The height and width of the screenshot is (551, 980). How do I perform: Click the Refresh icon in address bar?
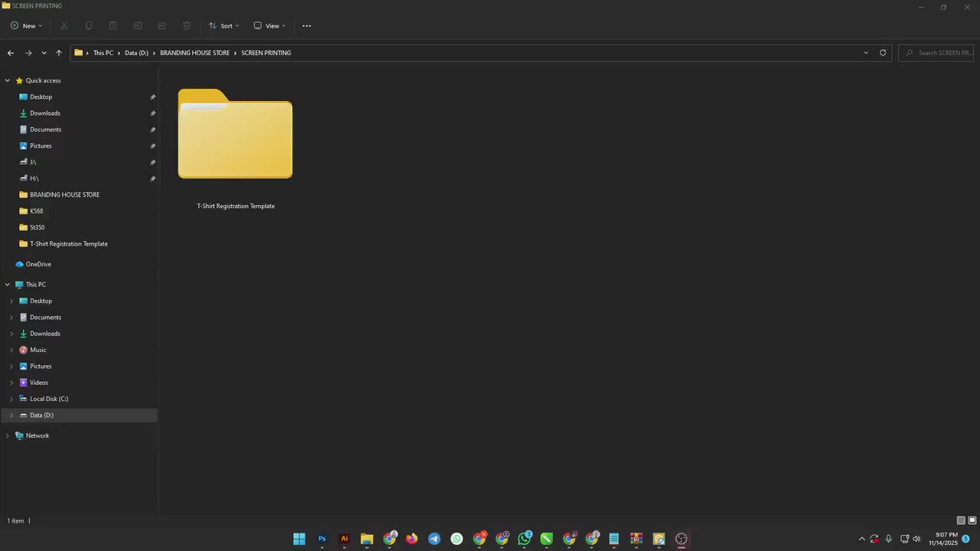point(883,53)
